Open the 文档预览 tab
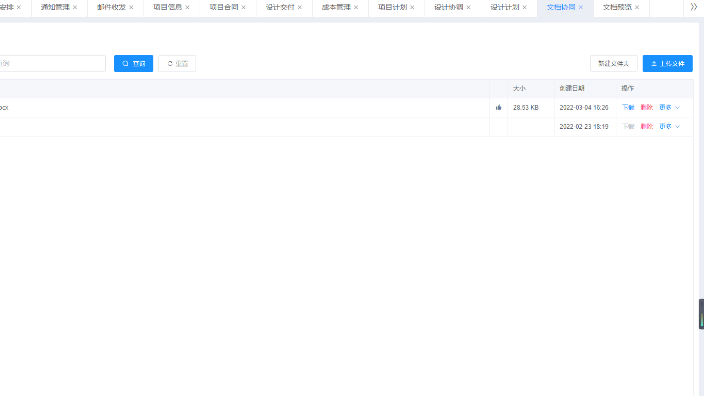704x396 pixels. coord(617,7)
